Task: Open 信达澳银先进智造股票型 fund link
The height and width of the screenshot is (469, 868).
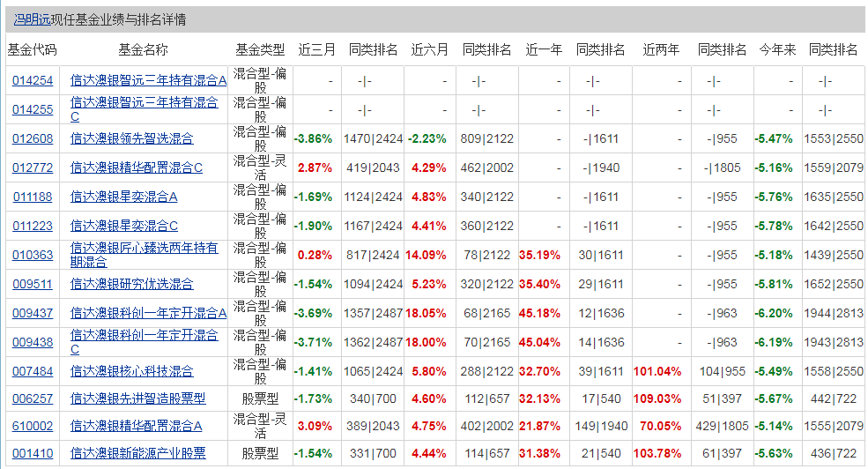Action: click(137, 399)
